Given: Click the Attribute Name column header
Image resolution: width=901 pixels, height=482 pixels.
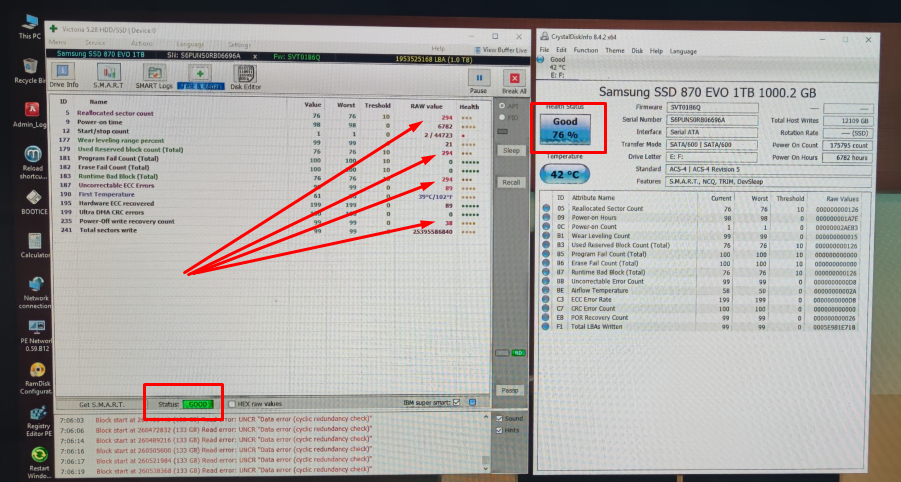Looking at the screenshot, I should 593,198.
